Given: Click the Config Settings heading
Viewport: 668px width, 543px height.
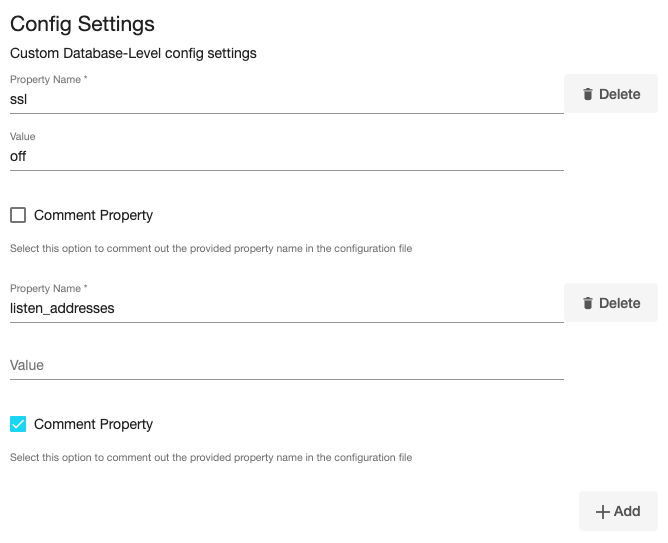Looking at the screenshot, I should click(82, 23).
